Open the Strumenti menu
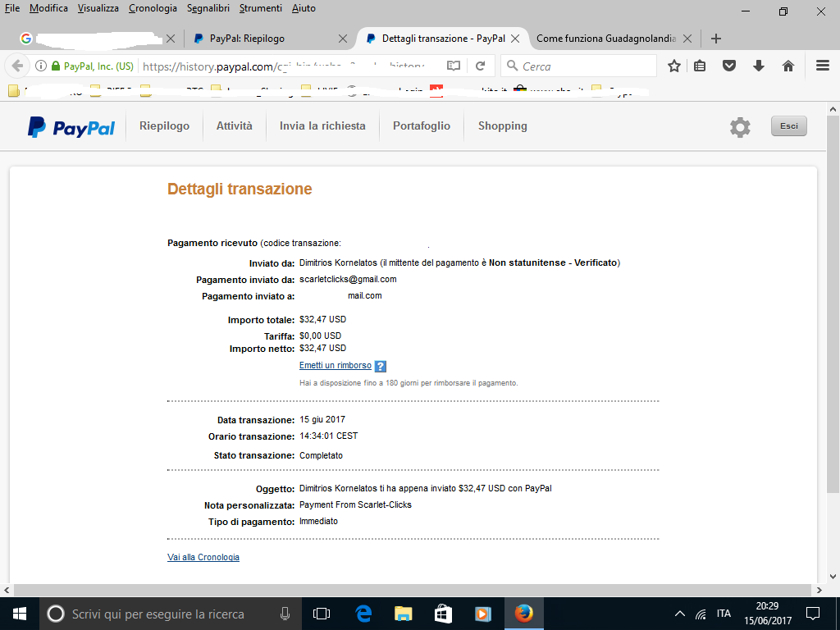The height and width of the screenshot is (630, 840). [261, 8]
